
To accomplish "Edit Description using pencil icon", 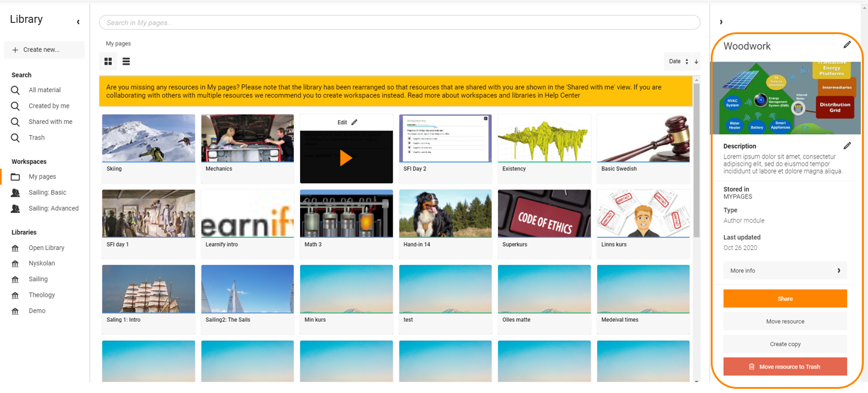I will pyautogui.click(x=846, y=146).
